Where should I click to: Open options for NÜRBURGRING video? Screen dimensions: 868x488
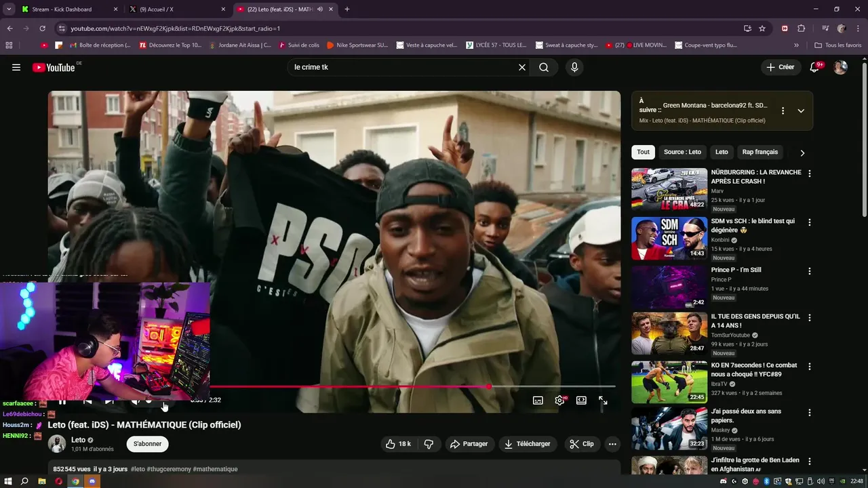809,174
